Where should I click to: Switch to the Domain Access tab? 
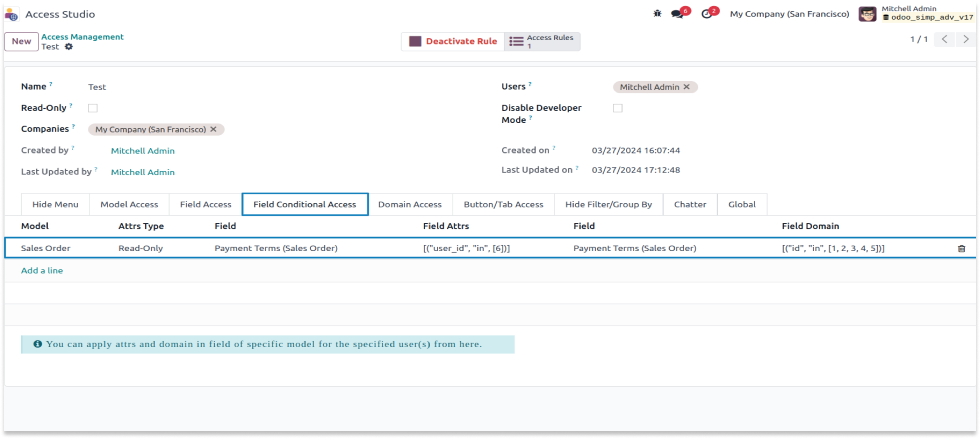click(410, 205)
